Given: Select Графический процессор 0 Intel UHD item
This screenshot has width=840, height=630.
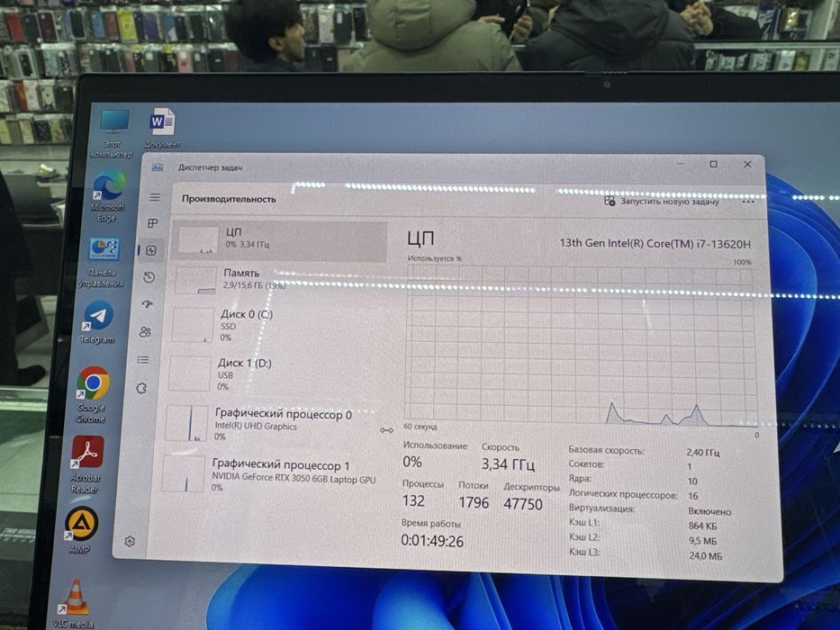Looking at the screenshot, I should [x=272, y=424].
